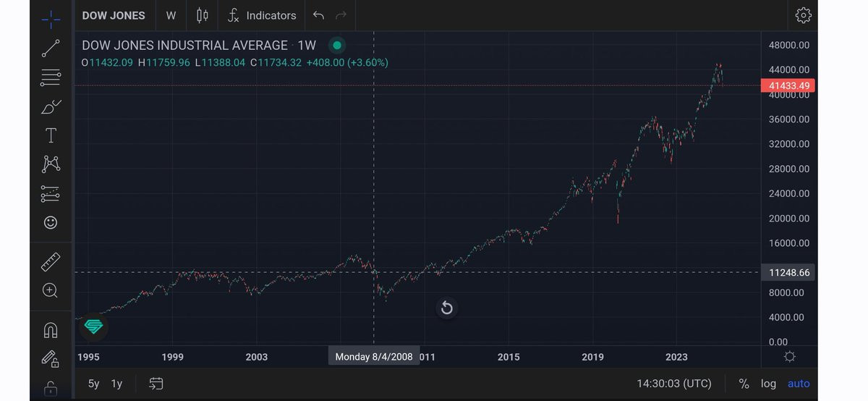Click the TradingView logo badge
Viewport: 868px width, 401px height.
tap(93, 326)
